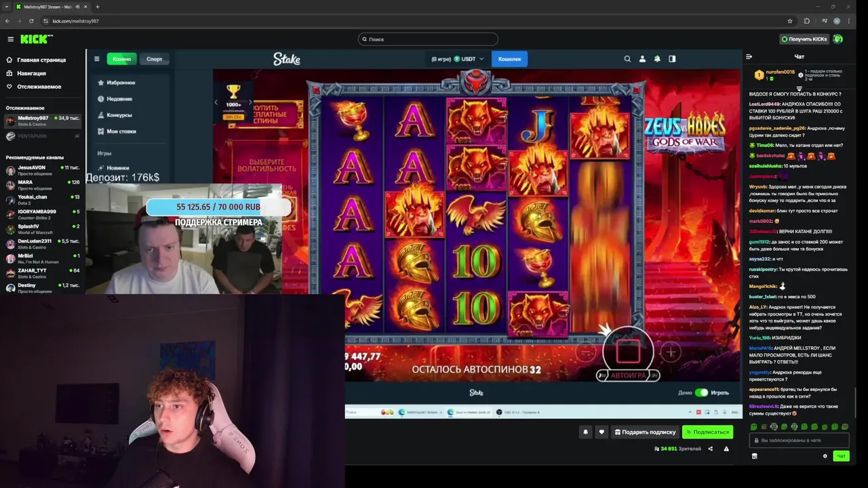
Task: Open Недавние in Stake sidebar
Action: point(115,99)
